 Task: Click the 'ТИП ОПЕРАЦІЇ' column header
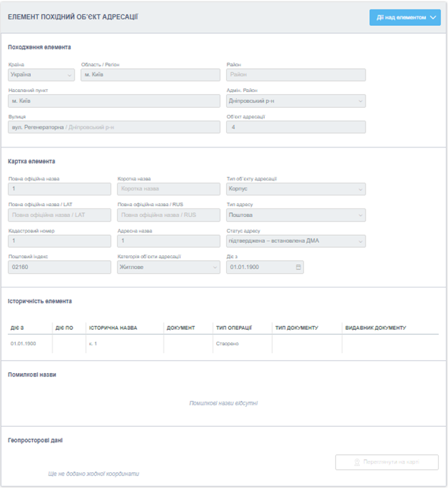[233, 328]
